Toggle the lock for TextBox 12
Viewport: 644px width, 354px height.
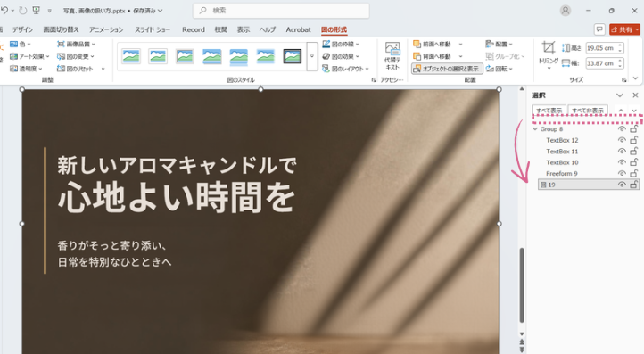click(x=633, y=140)
